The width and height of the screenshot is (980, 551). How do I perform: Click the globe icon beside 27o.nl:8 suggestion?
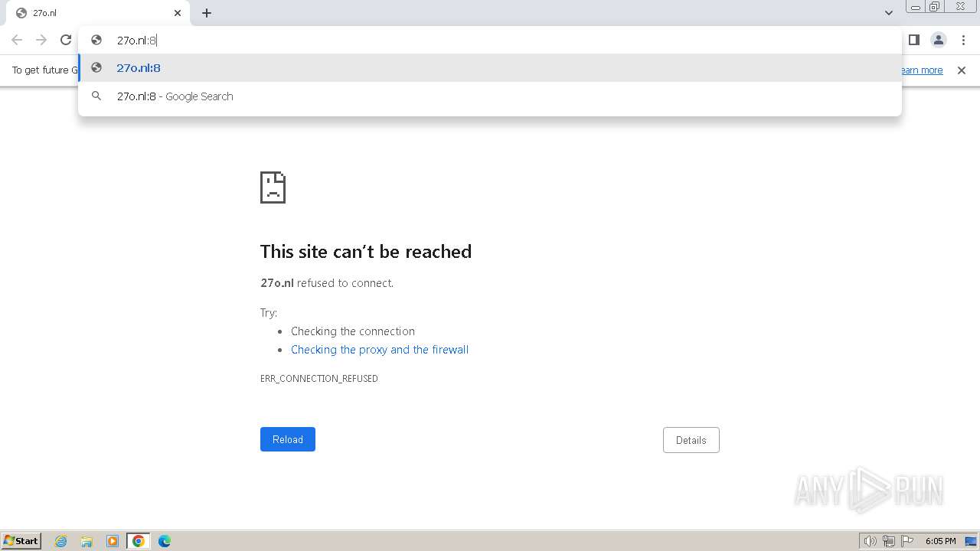[x=96, y=68]
